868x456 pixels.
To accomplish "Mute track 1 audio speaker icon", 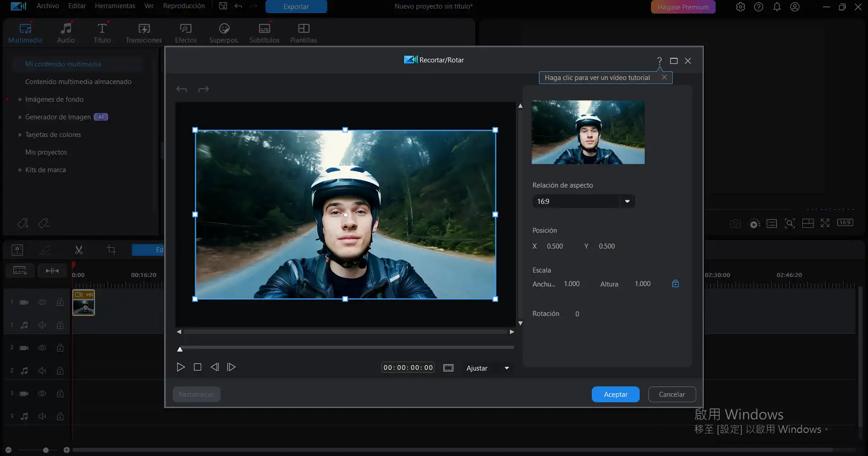I will pos(42,325).
